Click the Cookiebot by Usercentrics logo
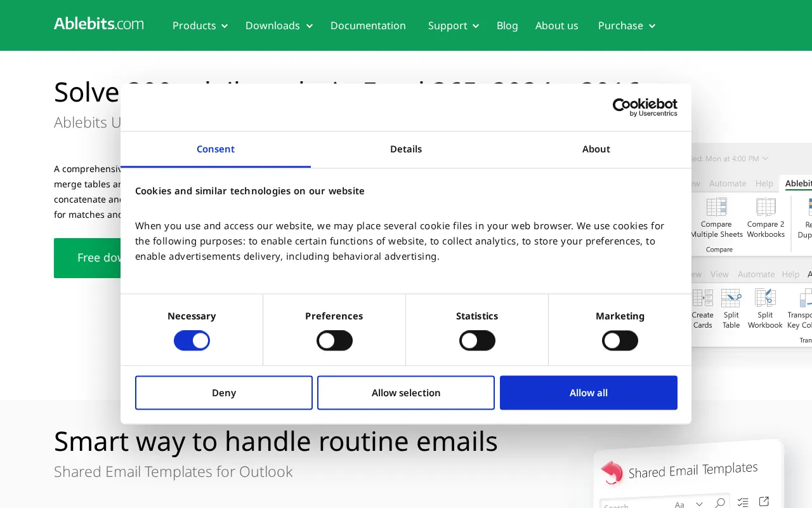 [645, 107]
